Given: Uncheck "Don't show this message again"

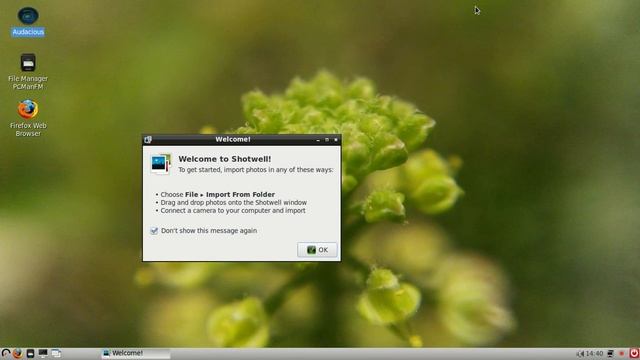Looking at the screenshot, I should coord(154,231).
